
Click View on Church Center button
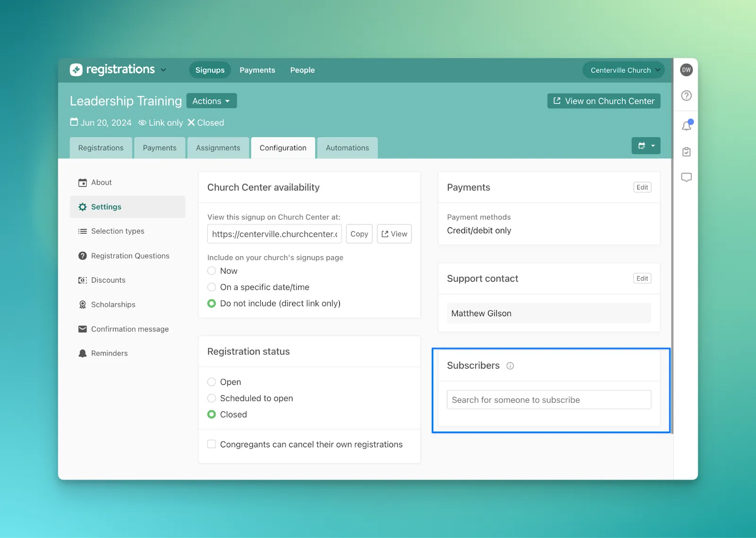[603, 101]
